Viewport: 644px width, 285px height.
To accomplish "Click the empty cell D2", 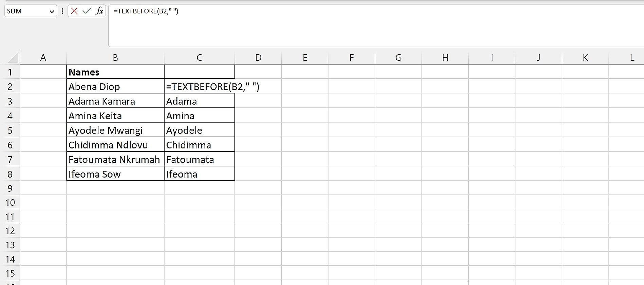I will click(258, 86).
